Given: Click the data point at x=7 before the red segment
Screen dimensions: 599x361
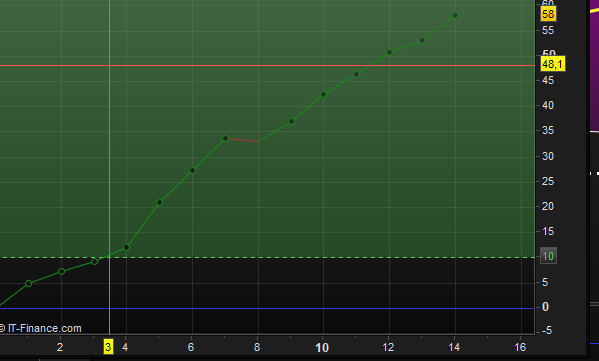Looking at the screenshot, I should [225, 138].
